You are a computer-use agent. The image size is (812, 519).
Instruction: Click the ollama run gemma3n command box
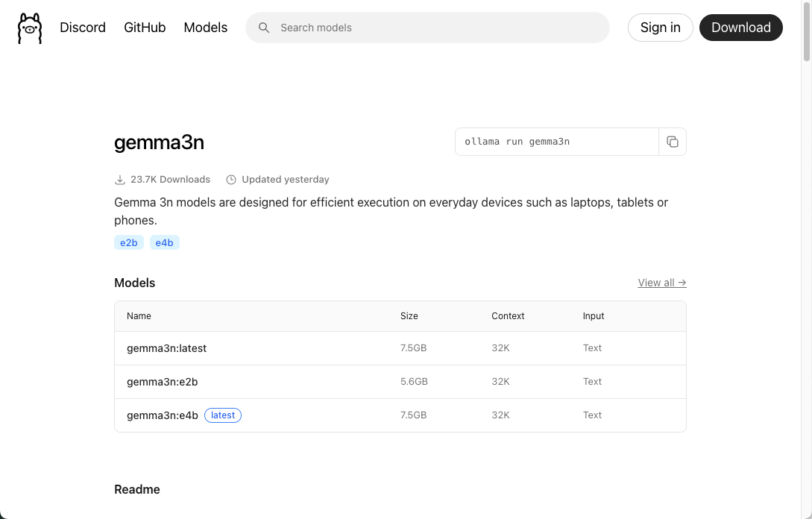[x=556, y=142]
